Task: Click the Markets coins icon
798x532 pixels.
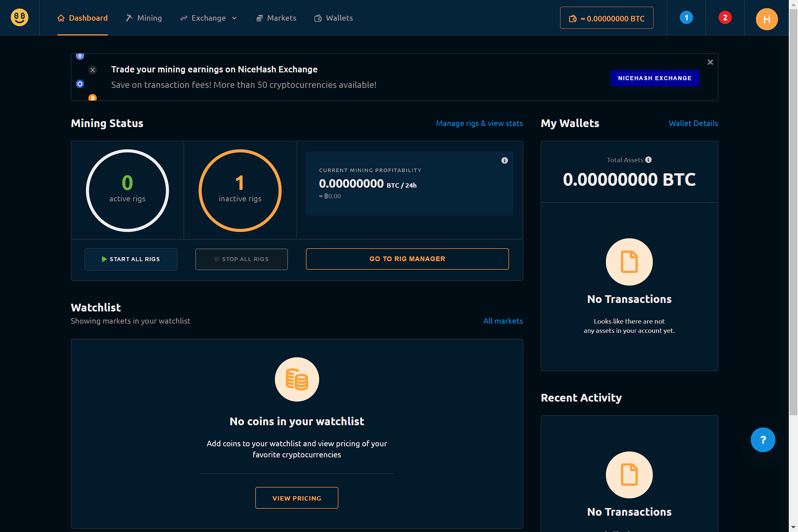Action: coord(259,18)
